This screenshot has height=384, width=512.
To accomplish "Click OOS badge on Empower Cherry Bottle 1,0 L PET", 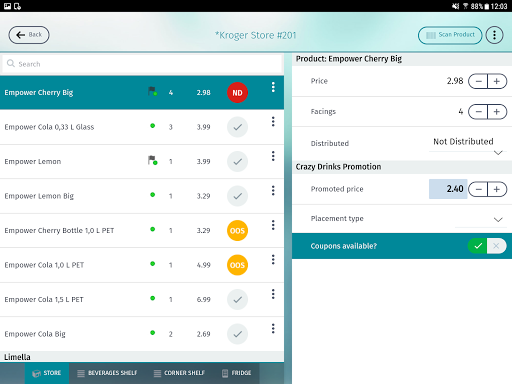I will click(237, 231).
